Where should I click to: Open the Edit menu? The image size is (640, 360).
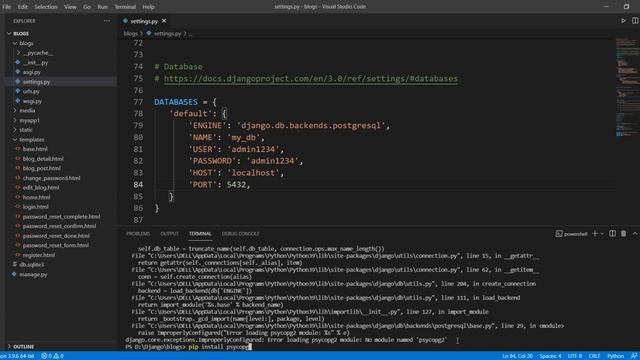[x=22, y=7]
